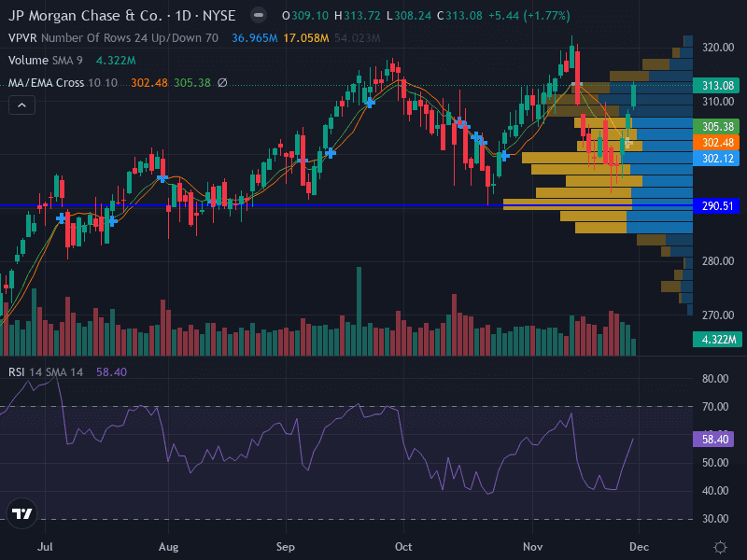The width and height of the screenshot is (747, 560).
Task: Click the 36.965M up volume value
Action: click(x=254, y=38)
